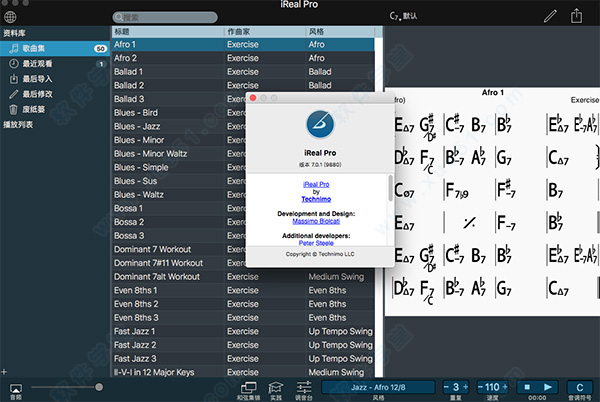Click iReal Pro link in About dialog
The image size is (600, 402).
316,184
